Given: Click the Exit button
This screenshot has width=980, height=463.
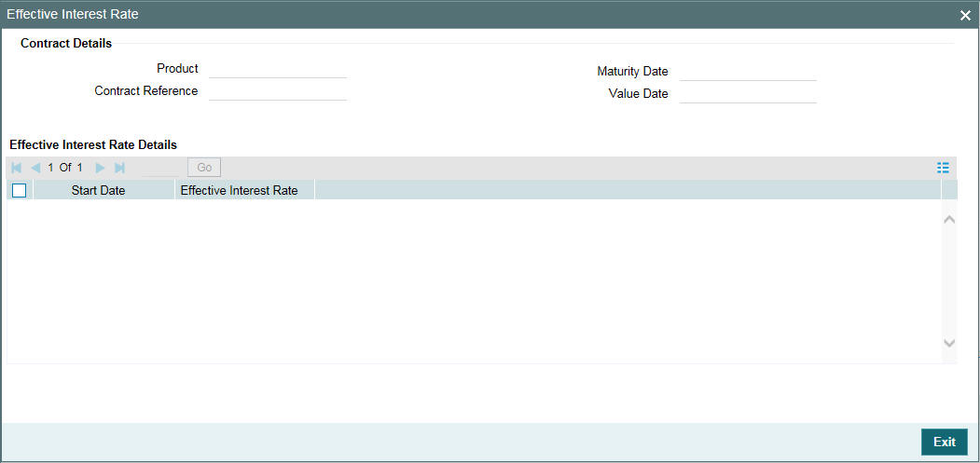Looking at the screenshot, I should pos(945,442).
